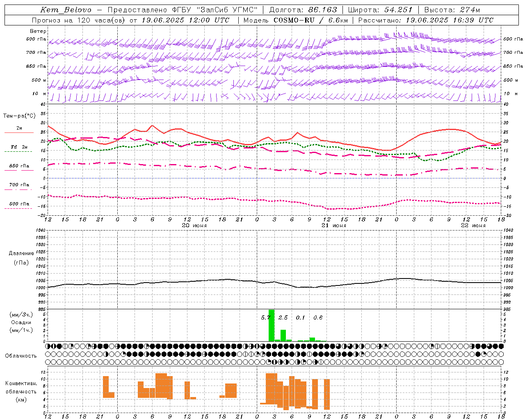Click the 2м temperature legend entry
Image resolution: width=525 pixels, height=420 pixels.
[19, 128]
